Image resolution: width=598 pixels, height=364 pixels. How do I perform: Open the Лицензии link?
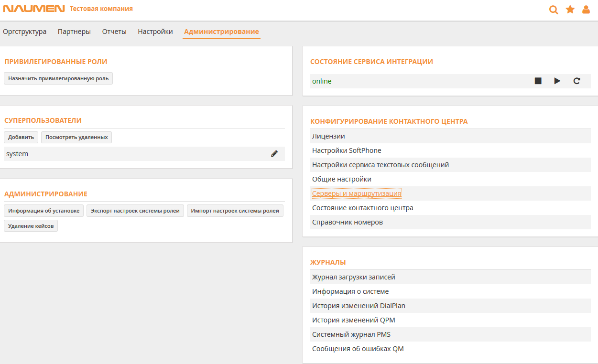click(328, 136)
